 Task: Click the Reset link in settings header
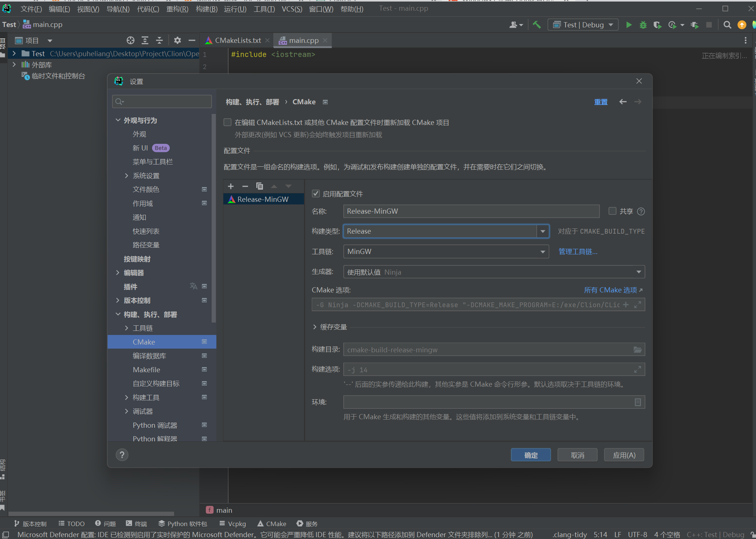pyautogui.click(x=601, y=102)
